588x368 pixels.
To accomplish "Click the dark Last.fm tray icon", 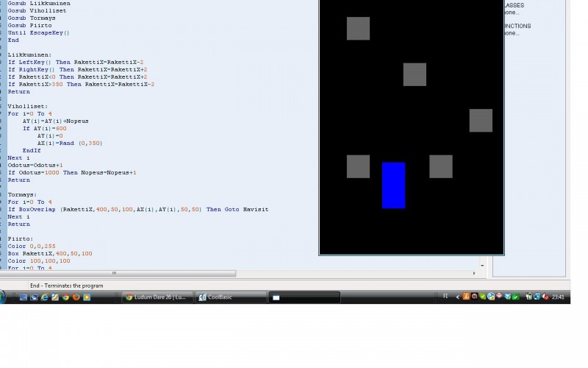I will 474,297.
